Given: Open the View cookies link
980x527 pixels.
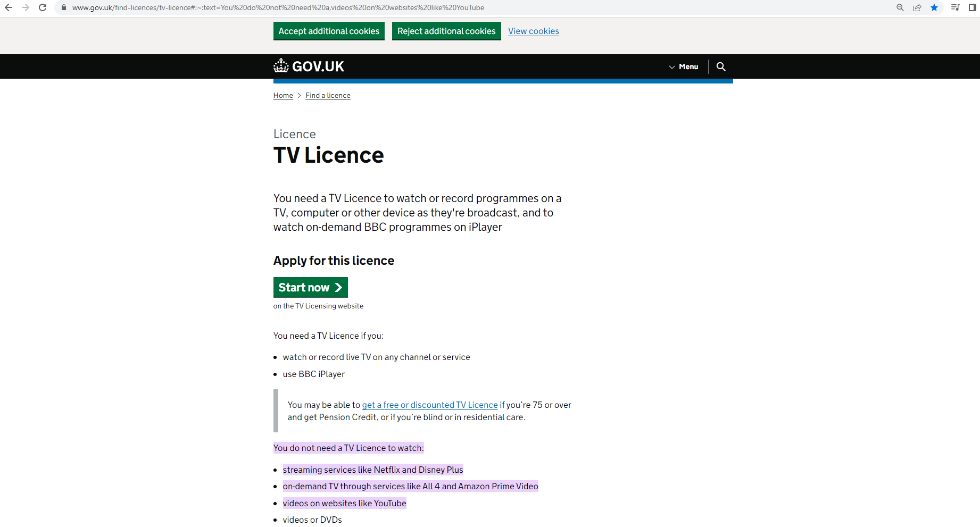Looking at the screenshot, I should click(x=534, y=31).
